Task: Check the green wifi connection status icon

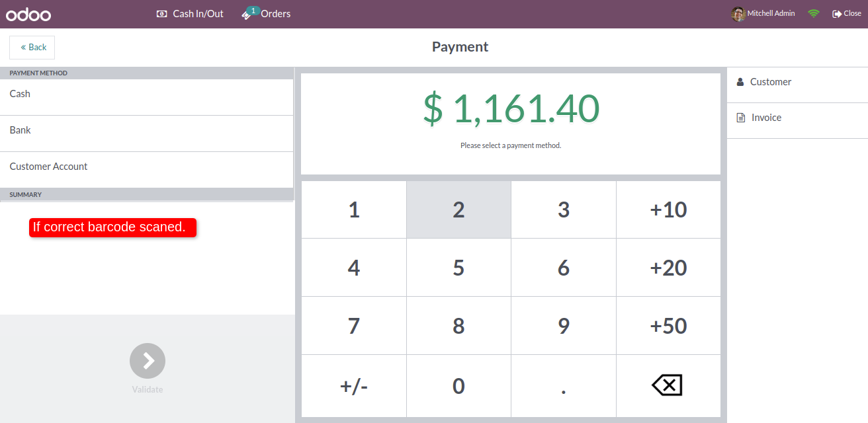Action: click(814, 13)
